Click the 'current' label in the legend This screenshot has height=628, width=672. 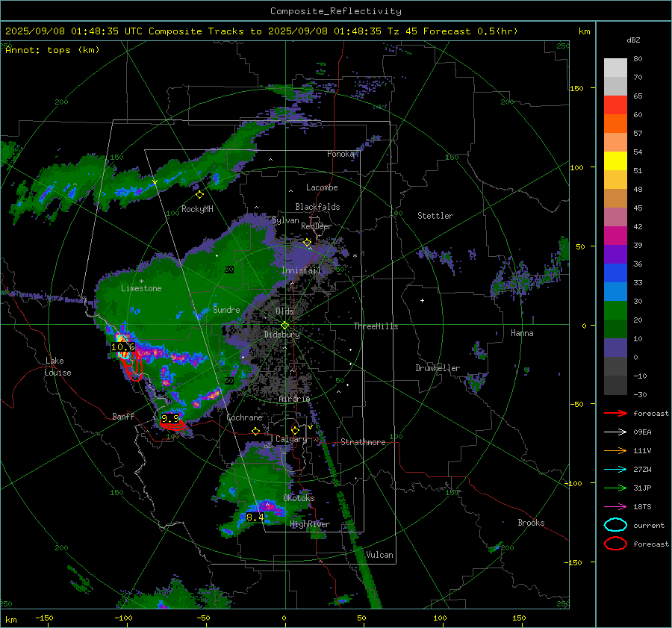[x=649, y=525]
